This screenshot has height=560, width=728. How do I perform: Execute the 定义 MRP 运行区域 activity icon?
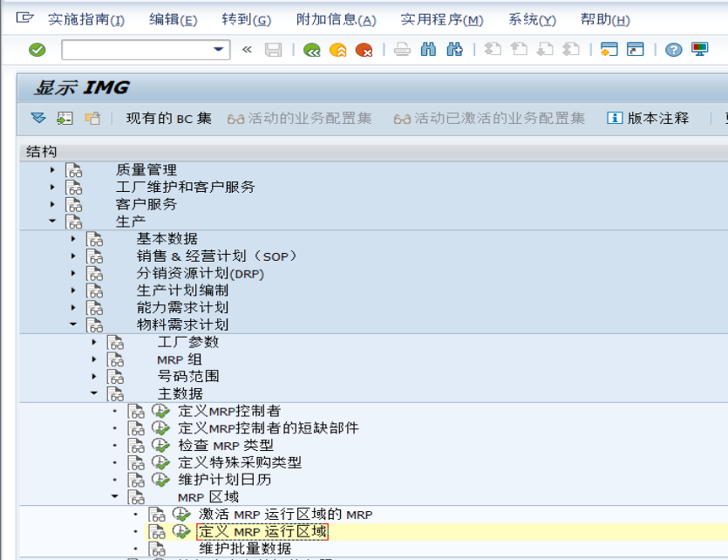pos(181,532)
